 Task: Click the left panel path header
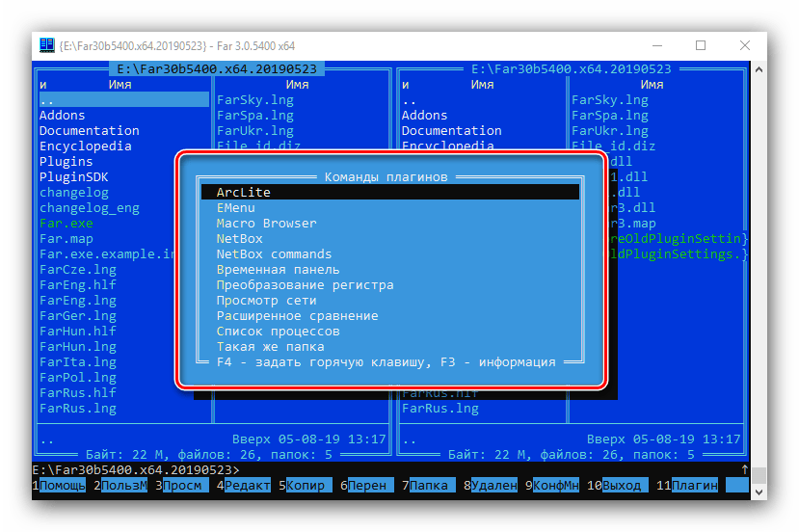tap(217, 68)
